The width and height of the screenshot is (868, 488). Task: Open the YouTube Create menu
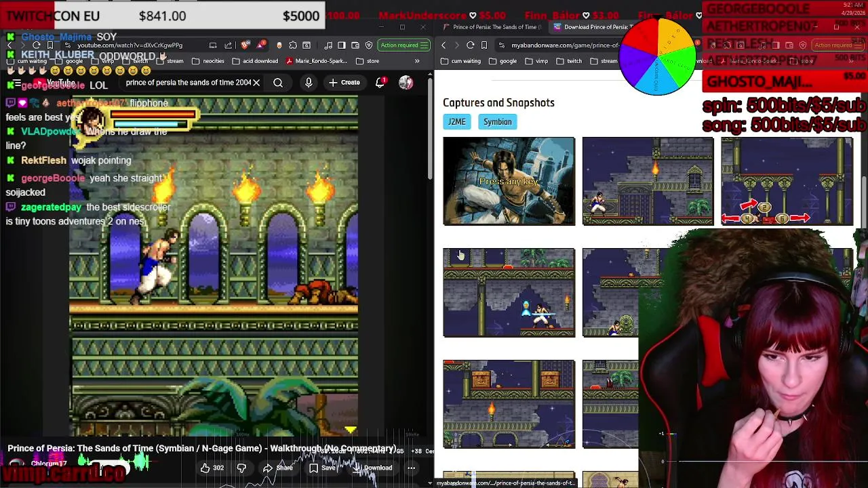point(344,83)
